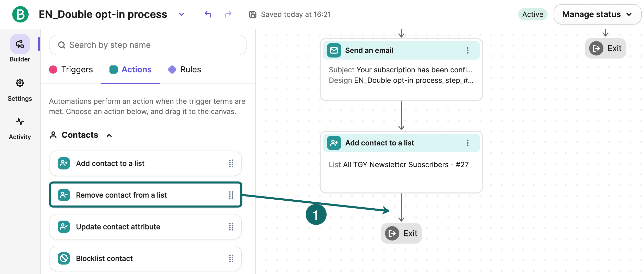Click drag handle of Blocklist contact action
The height and width of the screenshot is (274, 644).
[x=231, y=258]
